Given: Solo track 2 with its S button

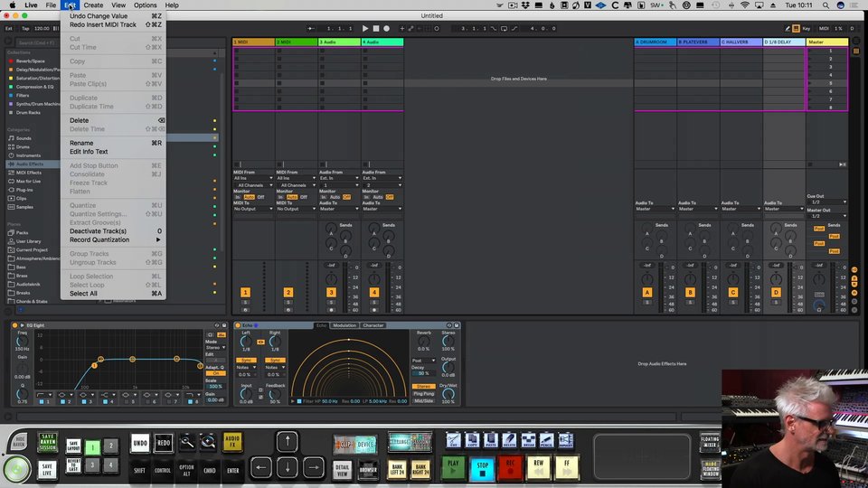Looking at the screenshot, I should (x=288, y=303).
